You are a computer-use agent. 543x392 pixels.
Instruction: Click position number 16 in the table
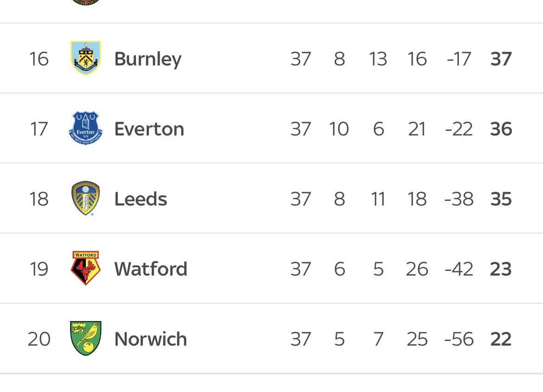coord(39,59)
